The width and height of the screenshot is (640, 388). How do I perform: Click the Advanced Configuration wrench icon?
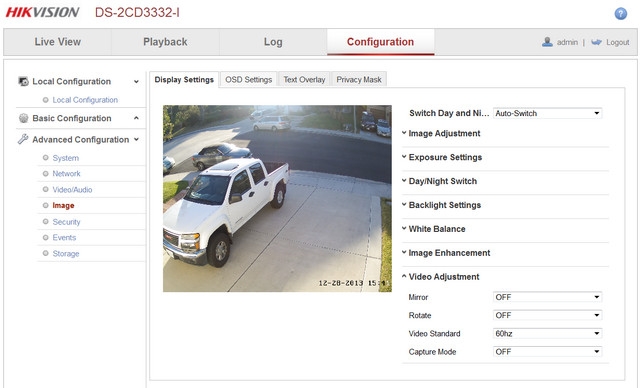pos(23,139)
